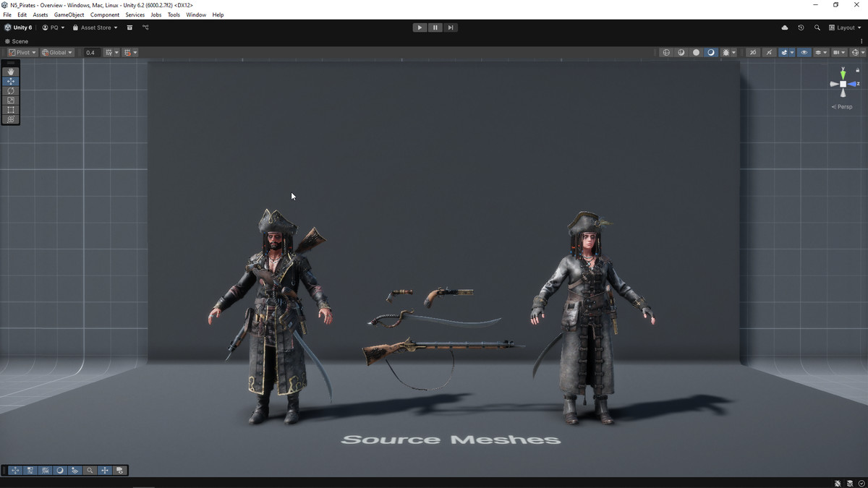
Task: Click the Scene tab more options dots
Action: (x=861, y=41)
